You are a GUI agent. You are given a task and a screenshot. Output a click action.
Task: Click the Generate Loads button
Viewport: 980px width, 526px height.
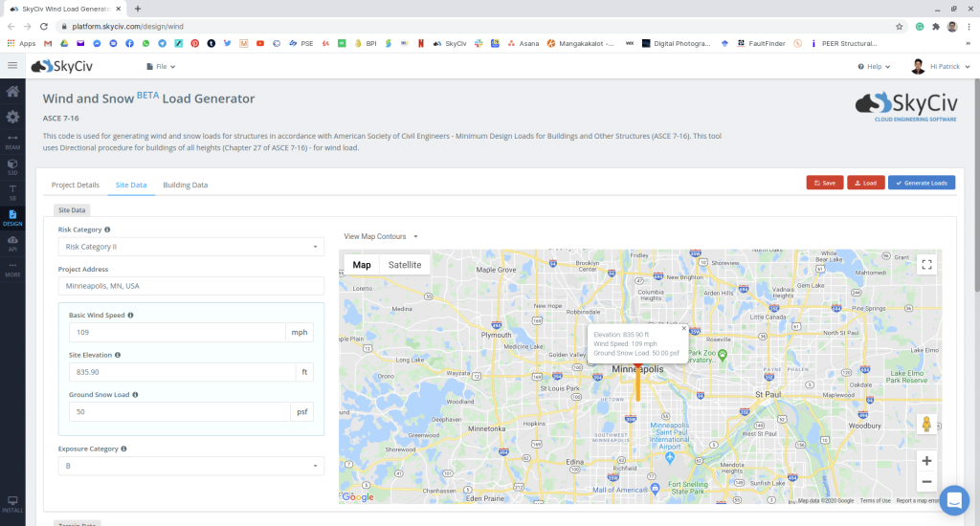(921, 183)
